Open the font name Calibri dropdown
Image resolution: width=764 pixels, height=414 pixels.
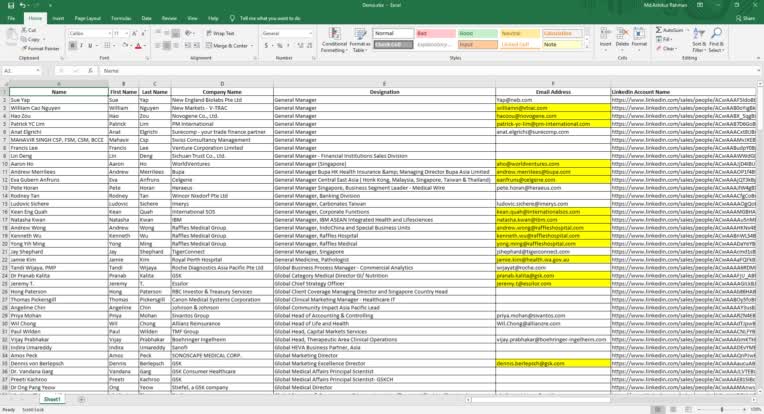pyautogui.click(x=109, y=34)
